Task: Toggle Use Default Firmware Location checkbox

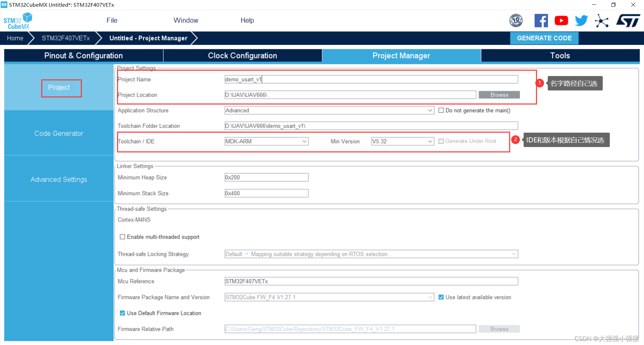Action: pyautogui.click(x=122, y=313)
